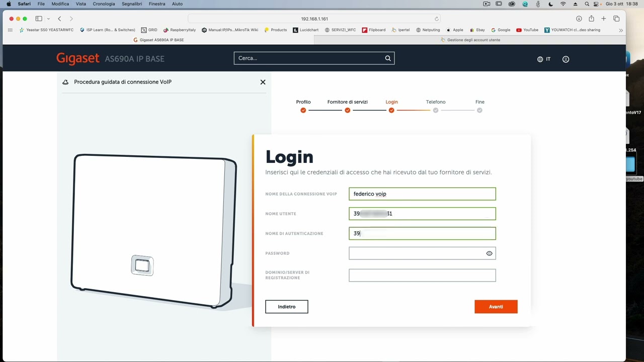Open the language selector globe icon
Viewport: 644px width, 362px height.
pos(540,59)
